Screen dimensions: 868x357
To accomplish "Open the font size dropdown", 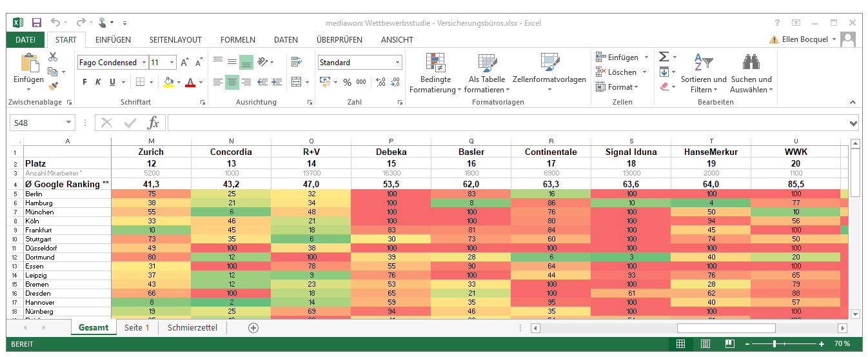I will coord(172,63).
